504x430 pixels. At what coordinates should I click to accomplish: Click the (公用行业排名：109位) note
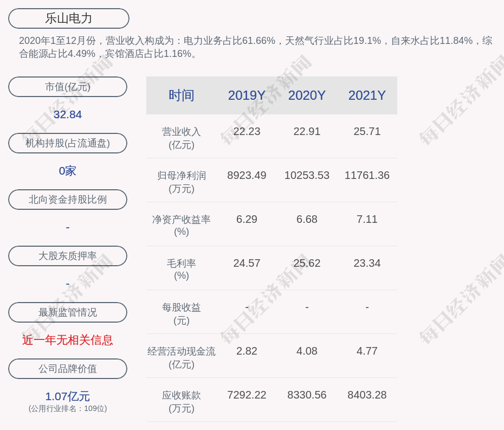click(68, 408)
